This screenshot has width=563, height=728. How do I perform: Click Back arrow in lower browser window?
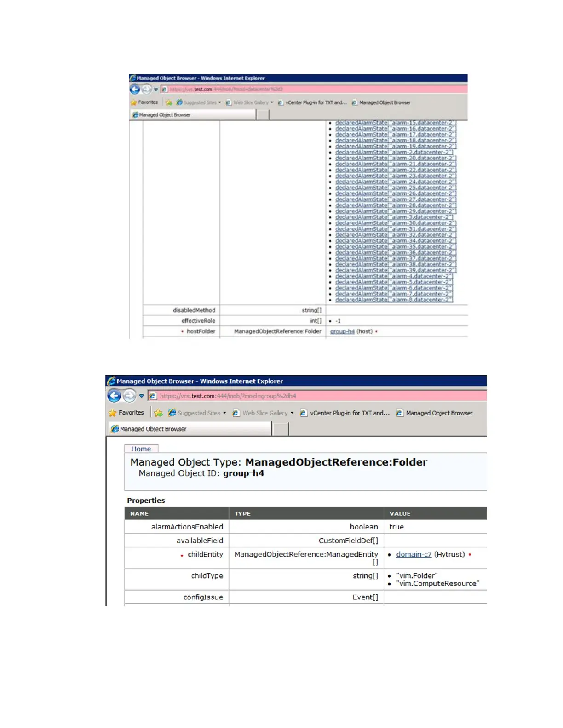(114, 396)
